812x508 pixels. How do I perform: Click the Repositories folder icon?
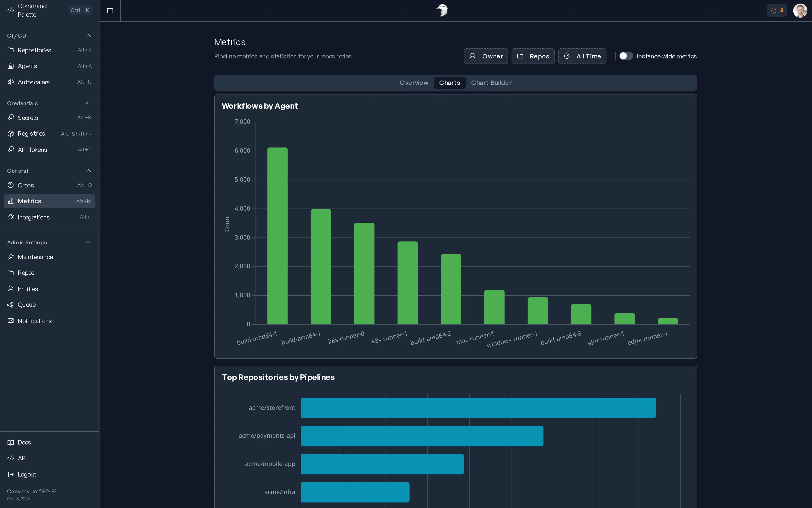click(11, 50)
